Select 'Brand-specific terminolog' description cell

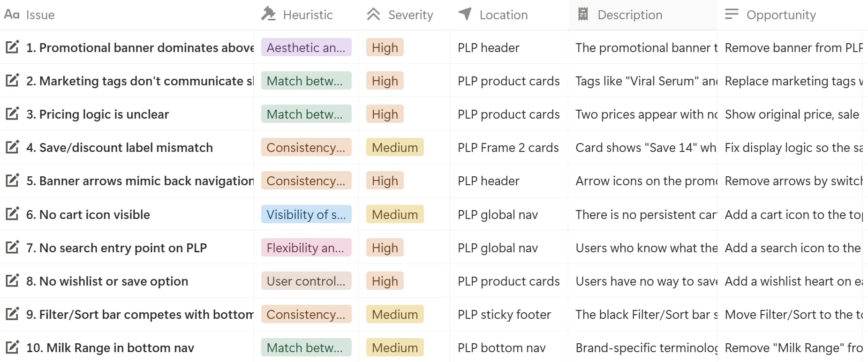point(642,347)
